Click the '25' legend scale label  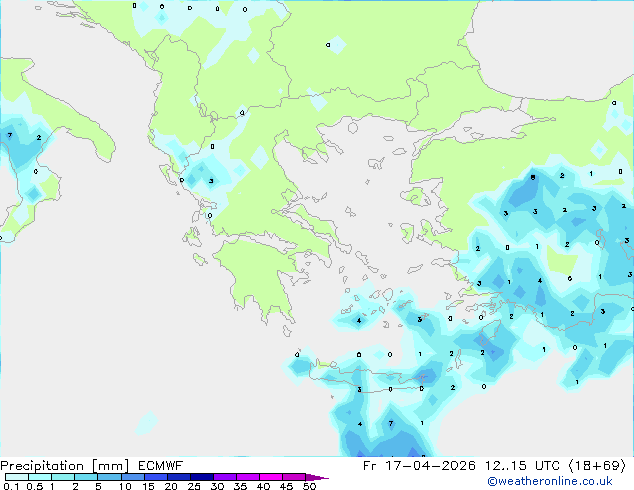[x=194, y=486]
